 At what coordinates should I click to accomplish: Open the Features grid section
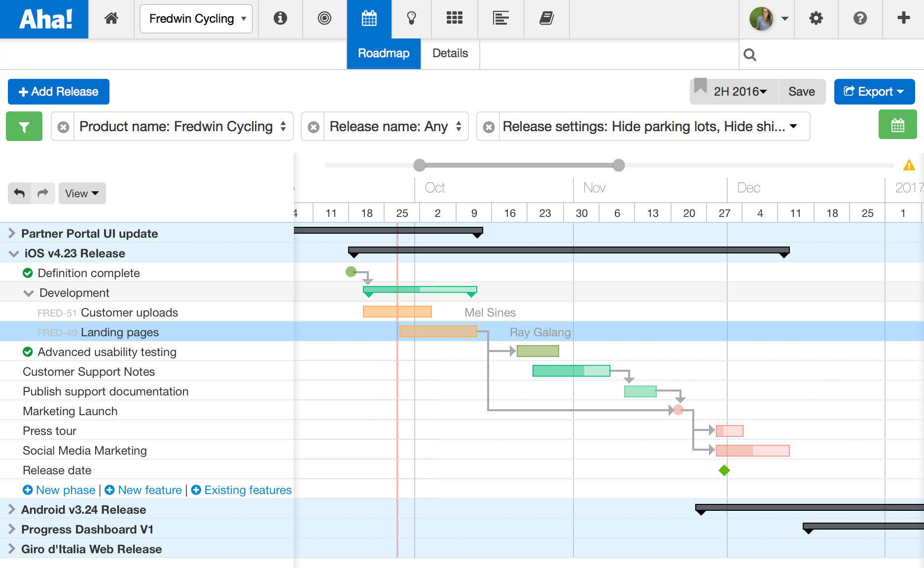[x=454, y=19]
